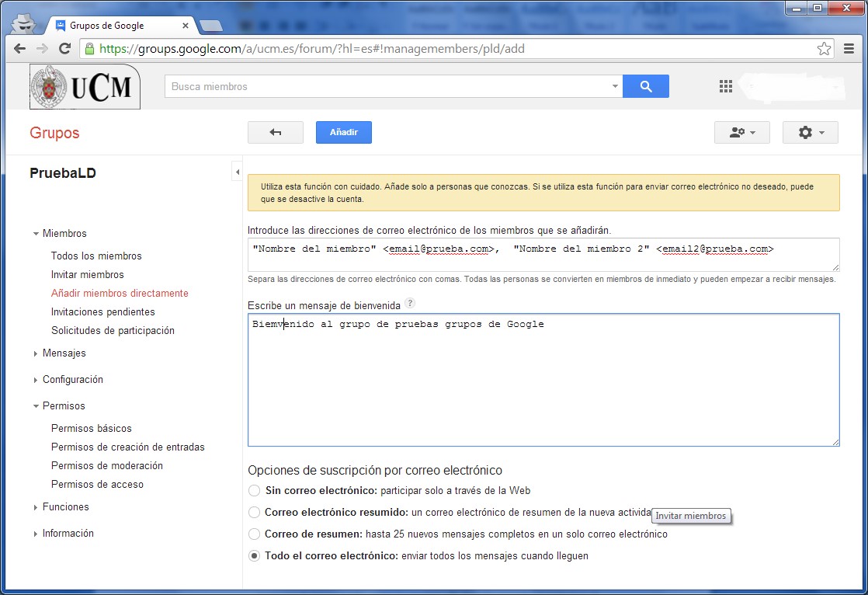Open the member management people icon menu

[x=741, y=132]
